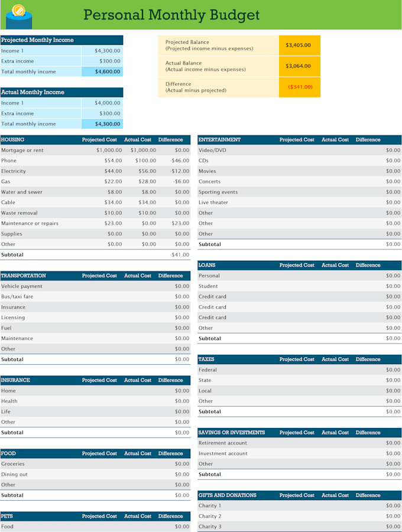Viewport: 402px width, 532px height.
Task: Click the PETS section header
Action: 7,517
